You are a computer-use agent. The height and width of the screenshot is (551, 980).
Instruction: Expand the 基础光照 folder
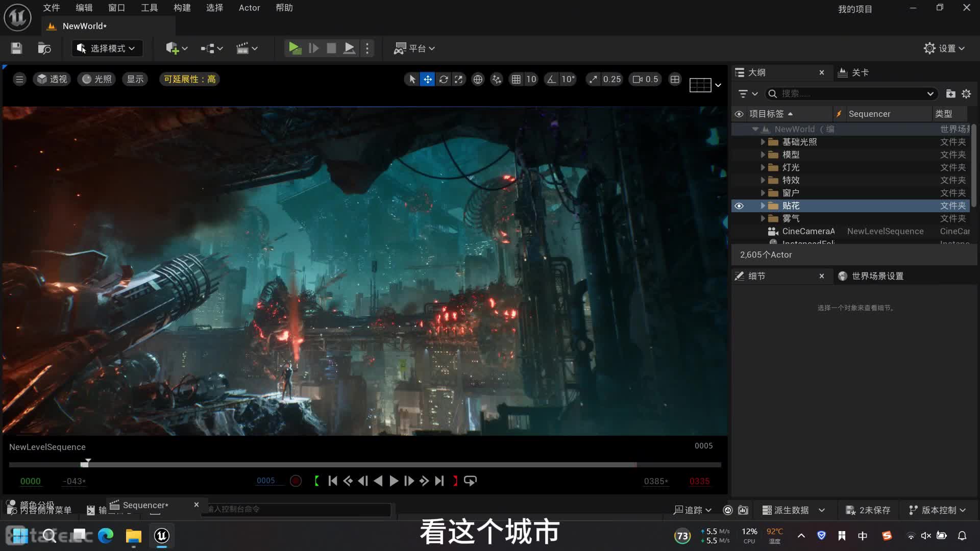tap(763, 142)
